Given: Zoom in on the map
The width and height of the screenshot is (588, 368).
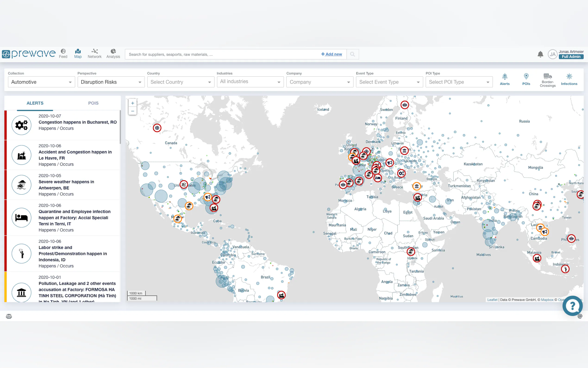Looking at the screenshot, I should point(132,103).
